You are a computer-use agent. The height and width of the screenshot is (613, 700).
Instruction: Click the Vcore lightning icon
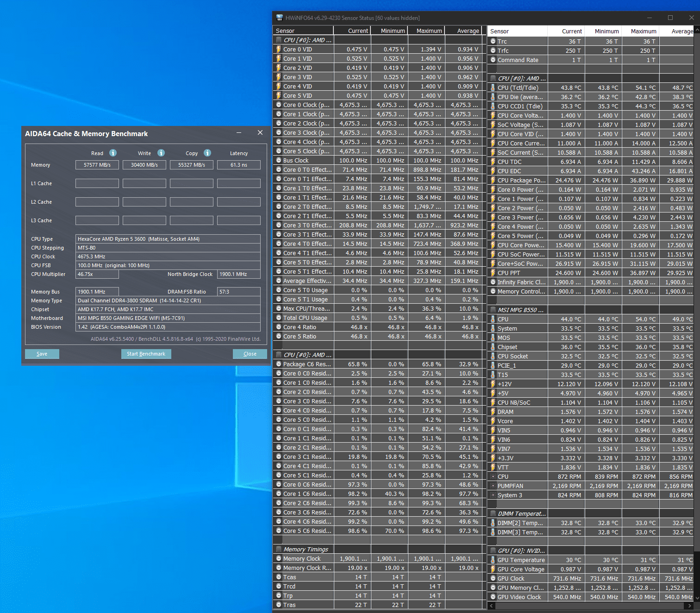click(x=493, y=421)
